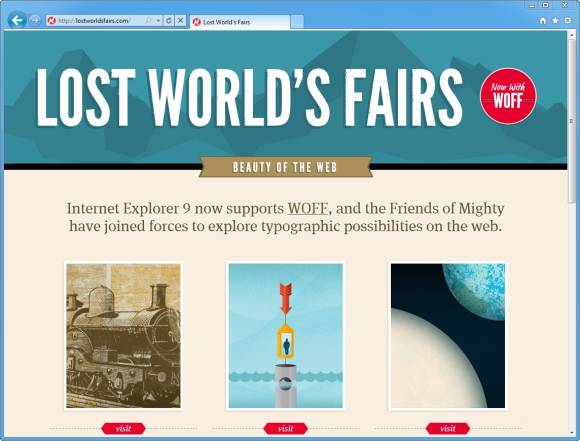Screen dimensions: 580x441
Task: Open the Tools gear icon
Action: (568, 21)
